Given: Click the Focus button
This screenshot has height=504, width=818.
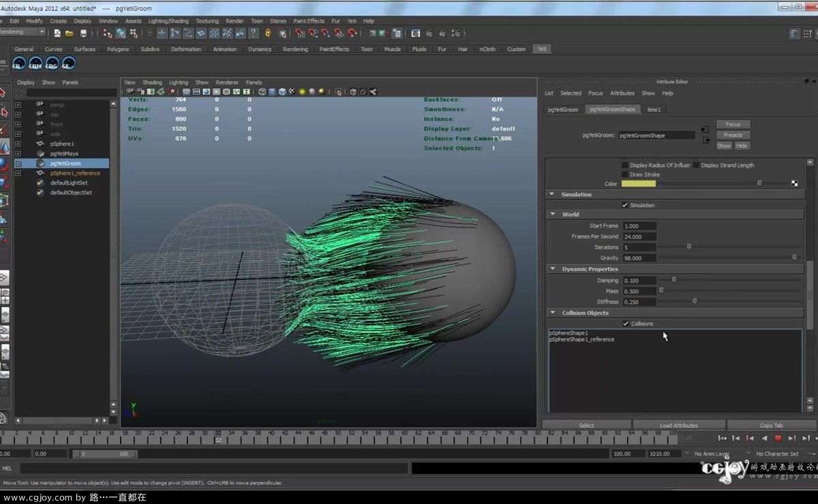Looking at the screenshot, I should tap(733, 125).
